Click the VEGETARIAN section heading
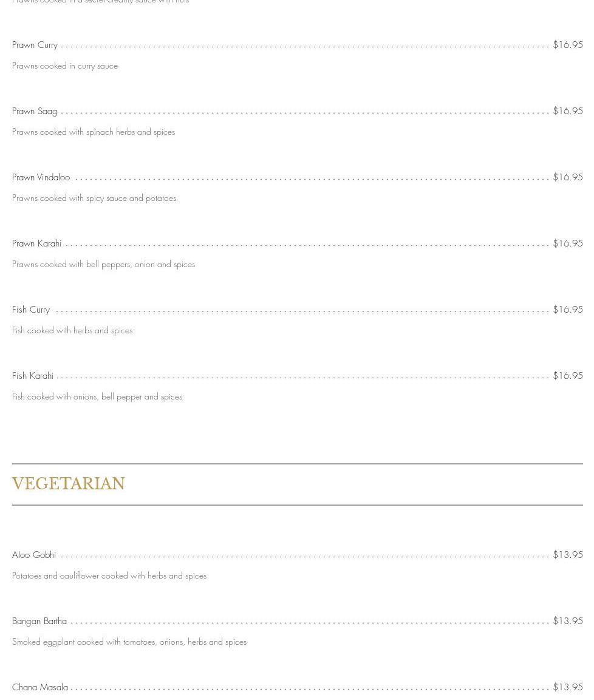The width and height of the screenshot is (594, 700). 69,484
